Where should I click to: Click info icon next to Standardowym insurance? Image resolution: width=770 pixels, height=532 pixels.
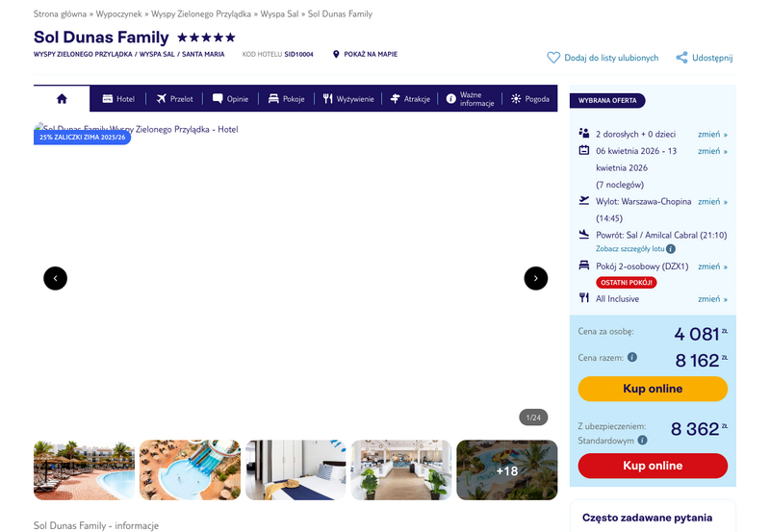[x=642, y=441]
